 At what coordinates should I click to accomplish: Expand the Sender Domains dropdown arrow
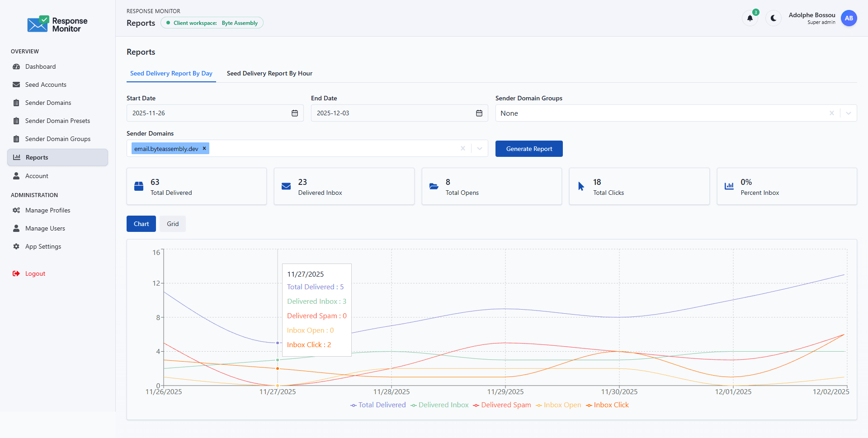(x=480, y=149)
